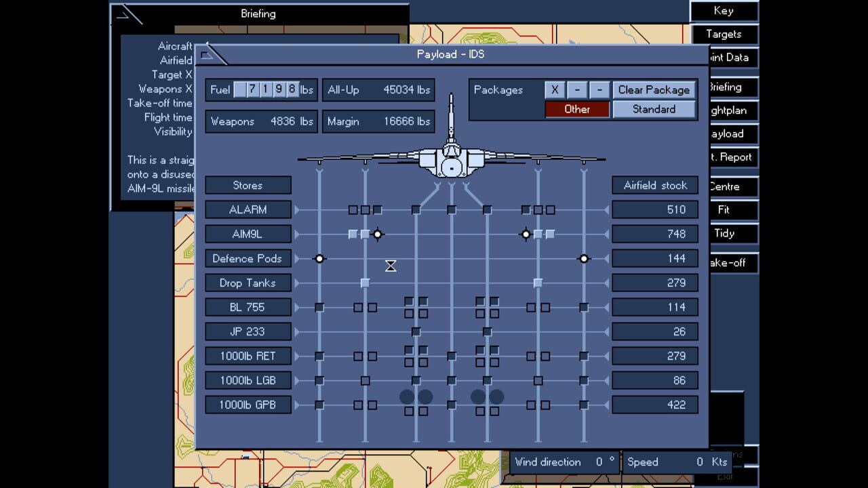The width and height of the screenshot is (868, 488).
Task: Select a JP 233 dispenser square on the center pylon
Action: tap(416, 331)
